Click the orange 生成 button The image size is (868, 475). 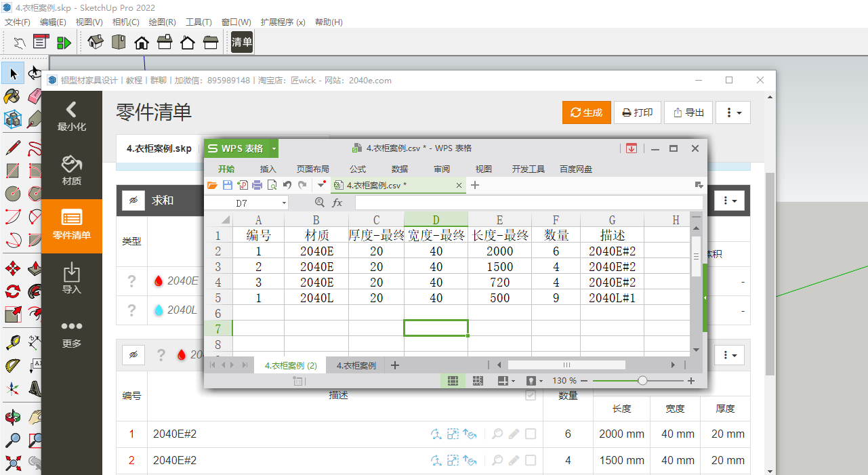587,112
